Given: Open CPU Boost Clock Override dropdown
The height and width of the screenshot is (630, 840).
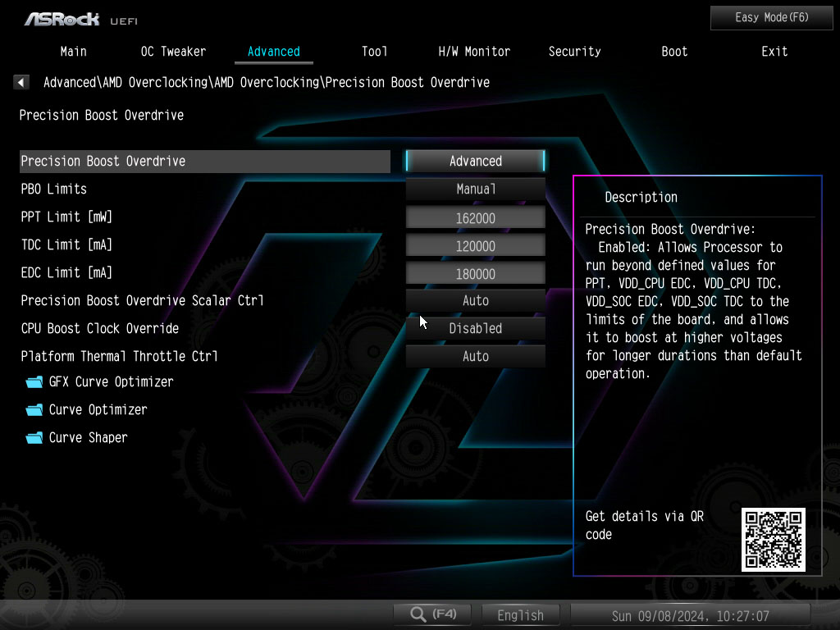Looking at the screenshot, I should (475, 328).
